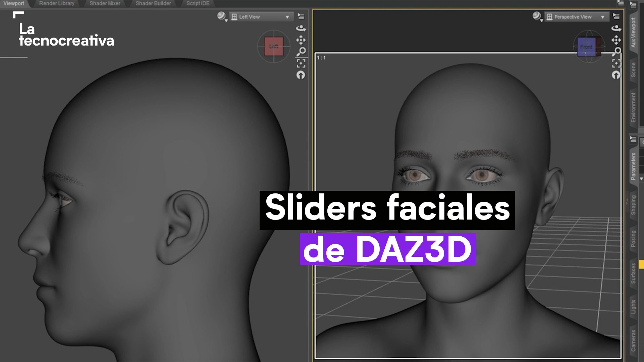Open viewport pane options menu at top bar
Viewport: 644px width, 362px height.
[x=621, y=3]
